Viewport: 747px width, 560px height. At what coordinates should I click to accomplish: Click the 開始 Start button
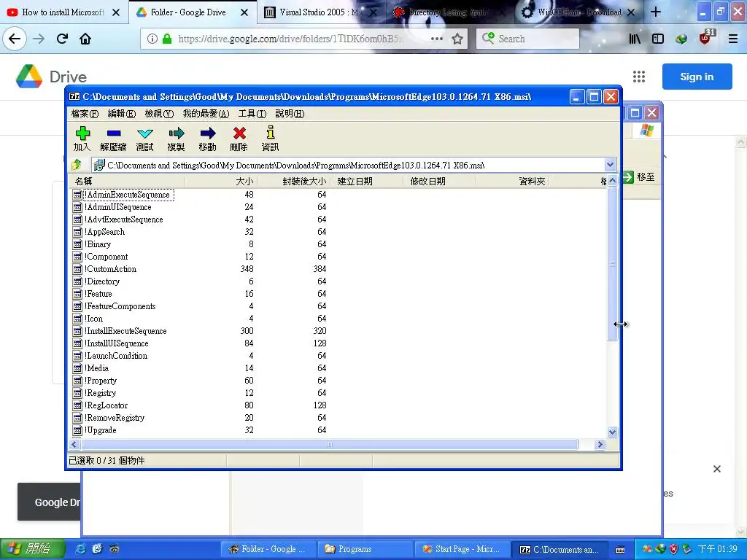32,548
